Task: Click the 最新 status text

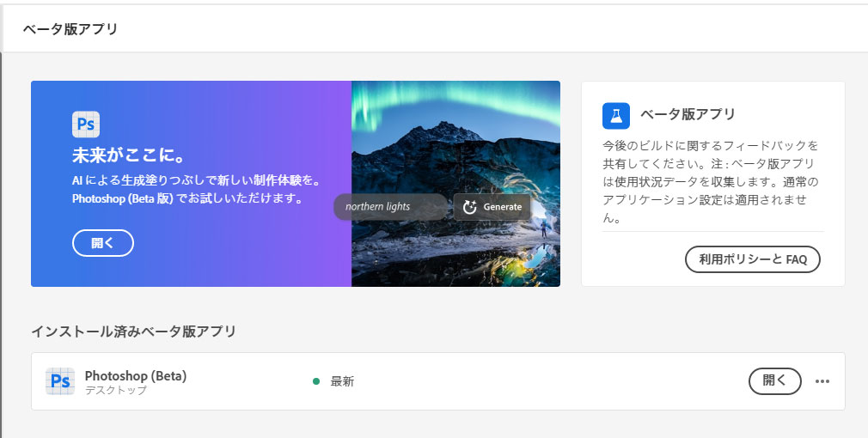Action: coord(342,381)
